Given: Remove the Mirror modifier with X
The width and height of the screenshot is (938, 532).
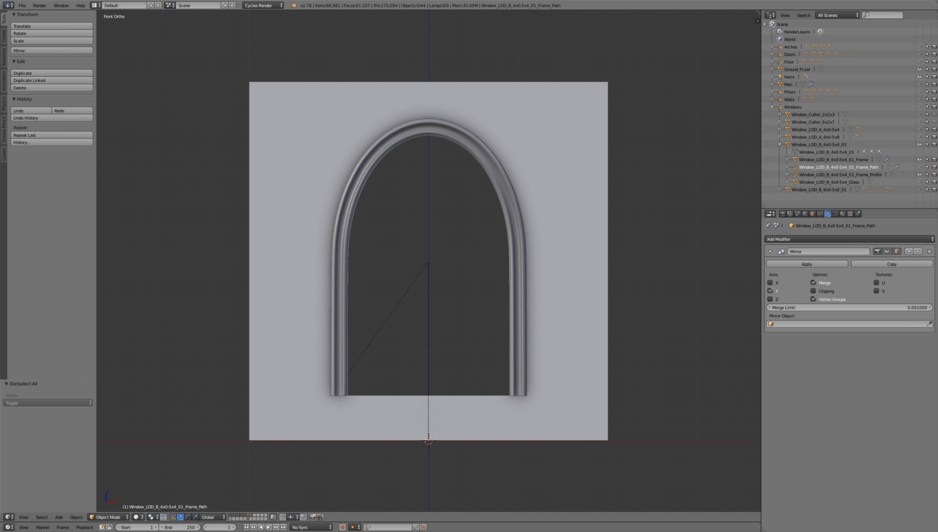Looking at the screenshot, I should tap(929, 251).
